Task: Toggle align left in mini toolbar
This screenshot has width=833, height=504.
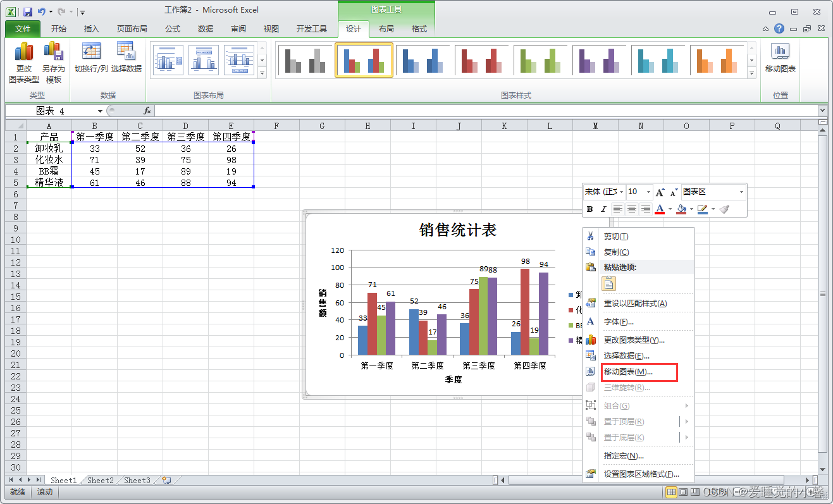Action: click(618, 209)
